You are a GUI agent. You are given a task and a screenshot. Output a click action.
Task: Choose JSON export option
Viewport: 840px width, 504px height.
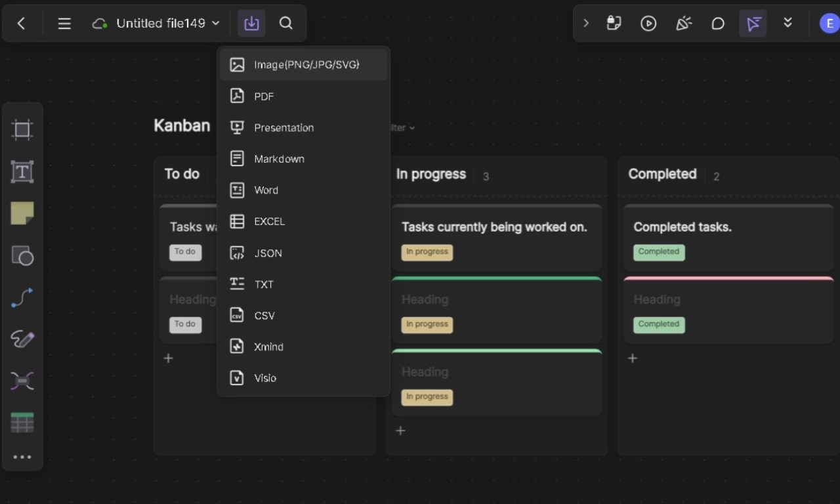(303, 253)
